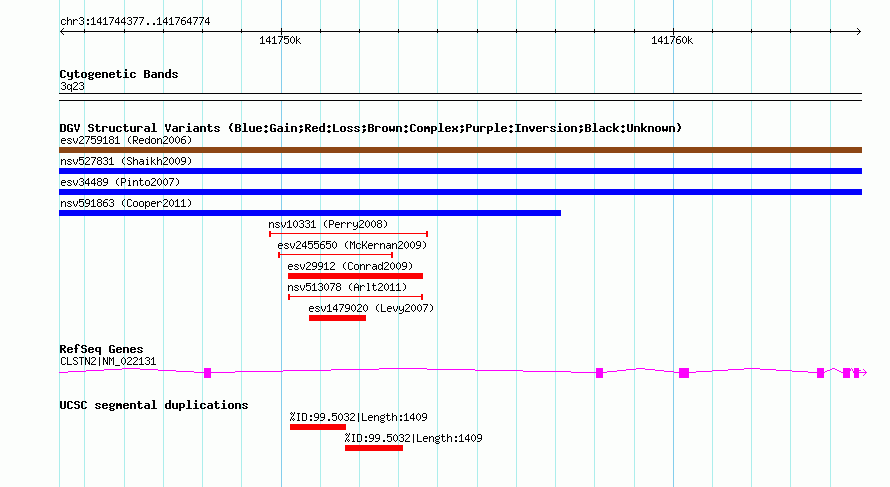Open the esv2455650 (McKernan2009) label

point(352,245)
